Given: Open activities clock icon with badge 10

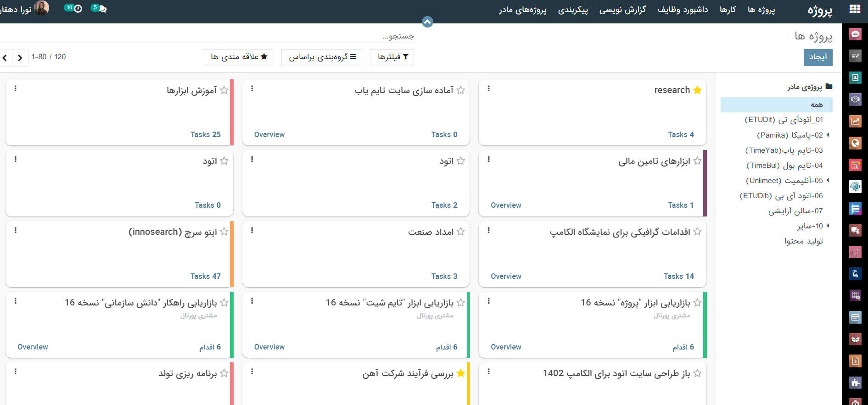Looking at the screenshot, I should click(x=73, y=8).
